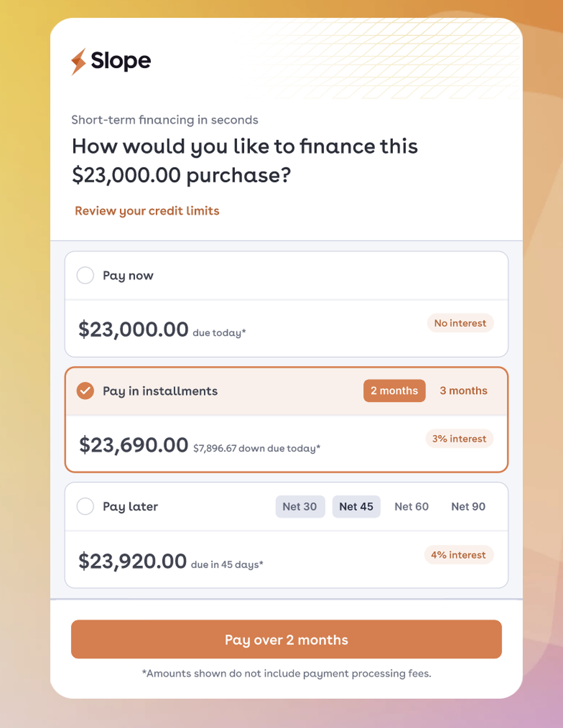This screenshot has width=563, height=728.
Task: Click the 3% interest badge
Action: [459, 439]
